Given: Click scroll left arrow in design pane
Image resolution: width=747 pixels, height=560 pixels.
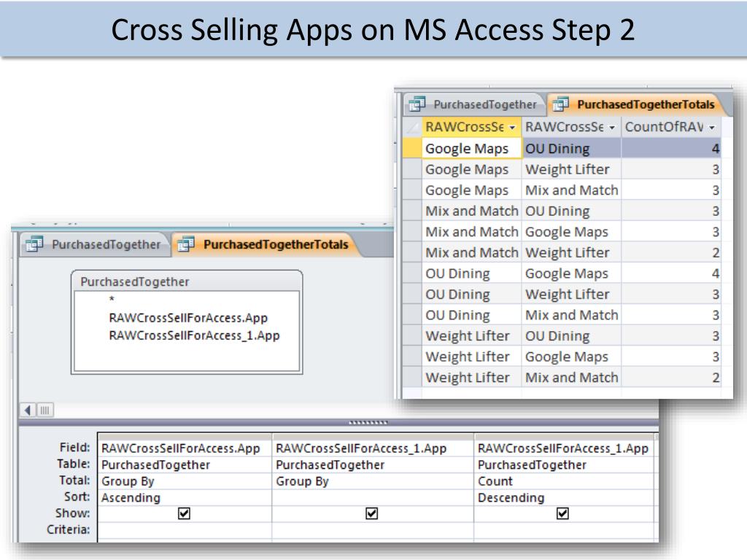Looking at the screenshot, I should coord(28,410).
